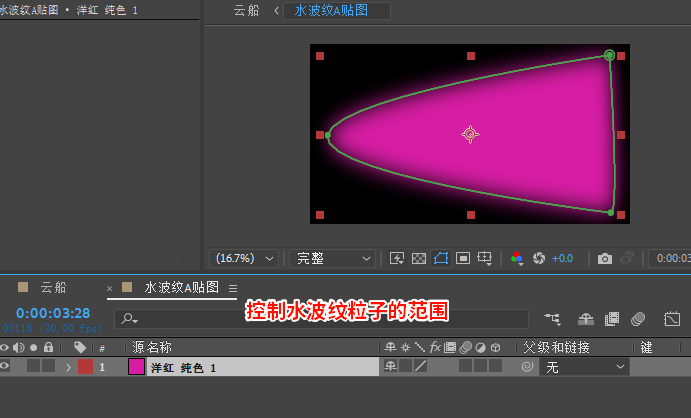Toggle lock box for 洋红 纯色 1
The height and width of the screenshot is (418, 691).
(x=48, y=366)
